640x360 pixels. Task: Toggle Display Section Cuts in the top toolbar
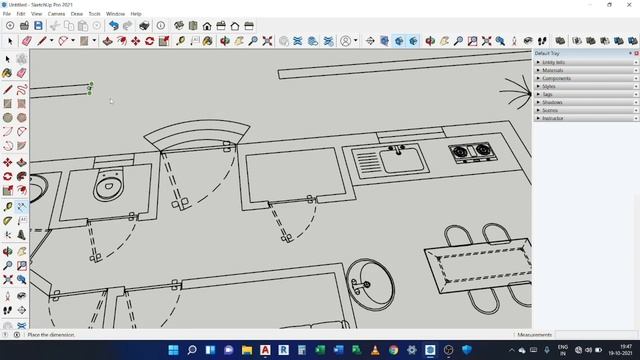[399, 41]
